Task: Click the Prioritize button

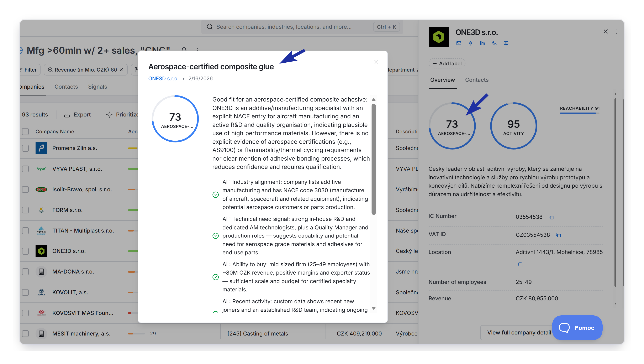Action: click(122, 115)
